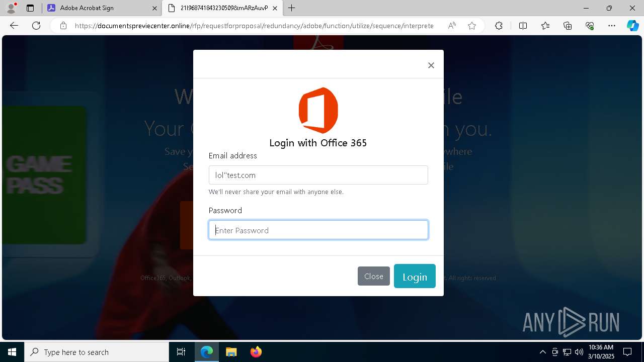Click the Office 365 logo
This screenshot has height=362, width=644.
coord(318,111)
